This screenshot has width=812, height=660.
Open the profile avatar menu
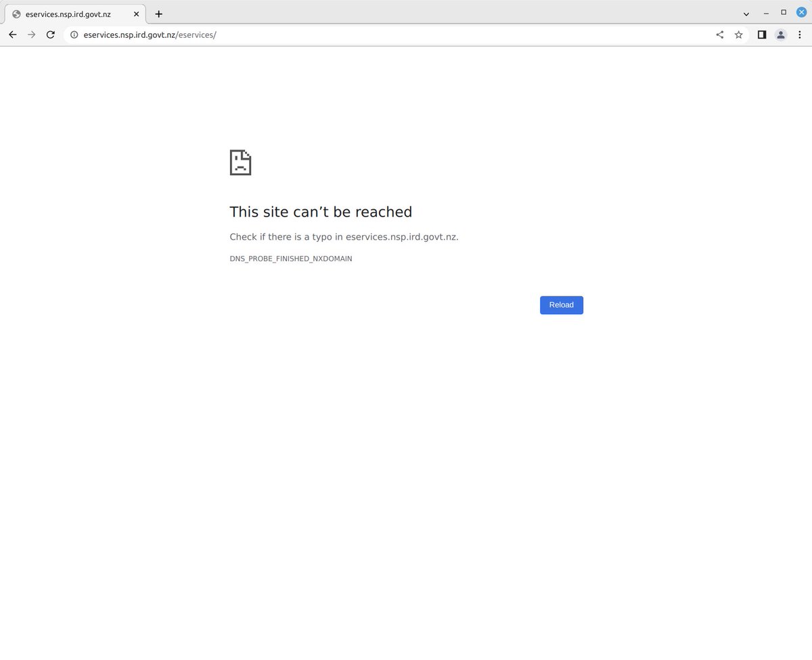tap(781, 35)
